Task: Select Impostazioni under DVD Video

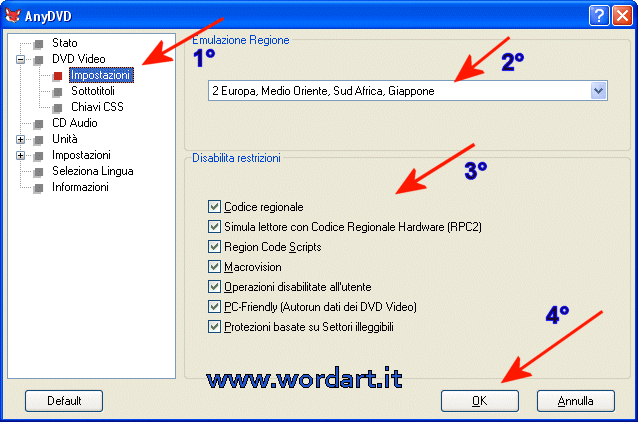Action: click(101, 75)
